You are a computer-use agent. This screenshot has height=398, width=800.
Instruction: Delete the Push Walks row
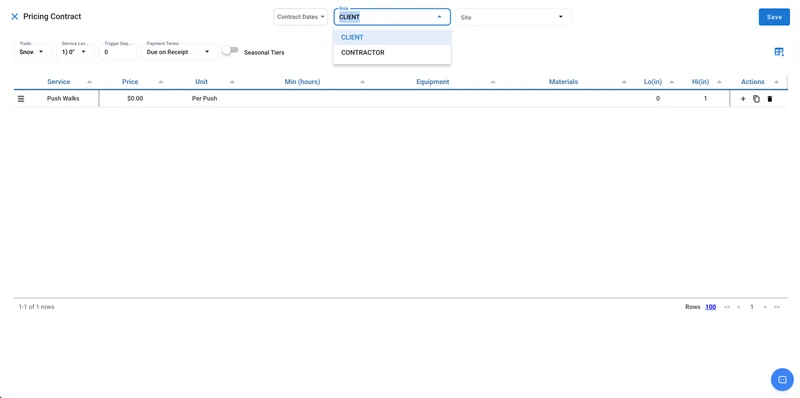[x=770, y=98]
